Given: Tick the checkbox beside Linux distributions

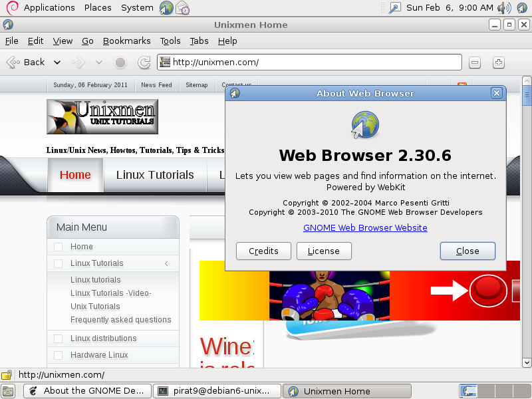Looking at the screenshot, I should [59, 338].
